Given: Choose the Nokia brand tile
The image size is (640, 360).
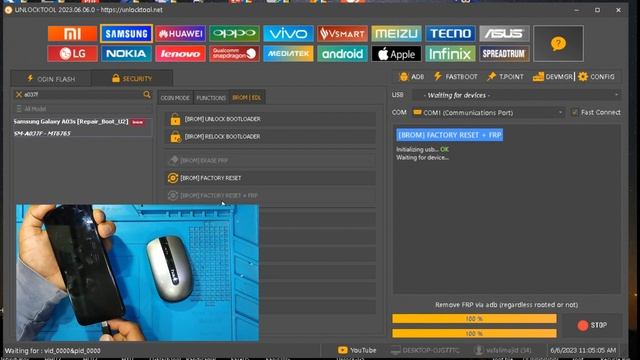Looking at the screenshot, I should [126, 53].
